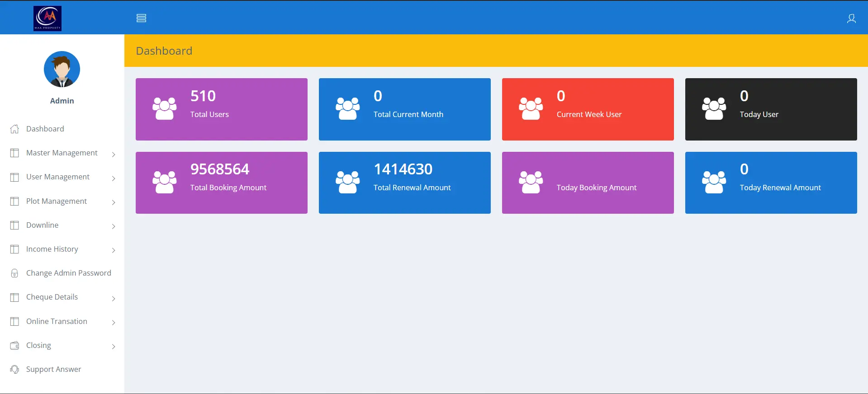Click the Online Transation table icon
Viewport: 868px width, 394px height.
click(14, 321)
